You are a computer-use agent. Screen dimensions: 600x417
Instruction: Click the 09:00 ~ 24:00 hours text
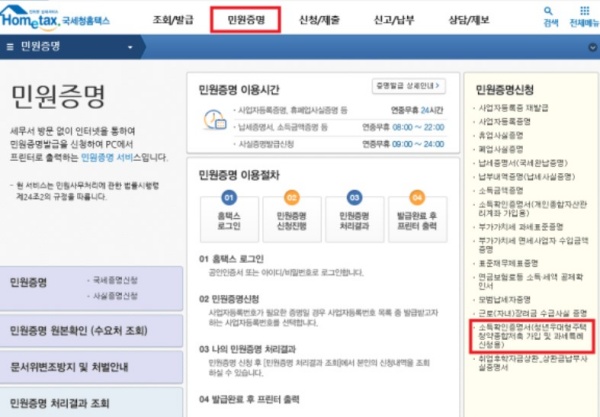pyautogui.click(x=418, y=144)
